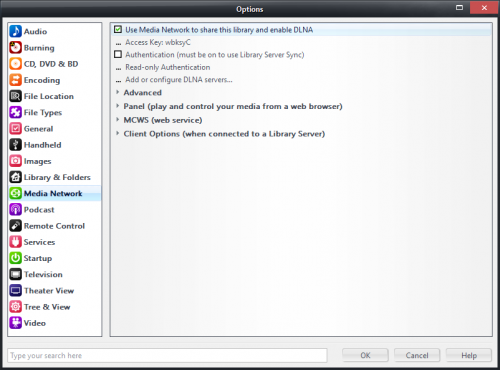500x370 pixels.
Task: Maximize the Options window
Action: (x=459, y=7)
